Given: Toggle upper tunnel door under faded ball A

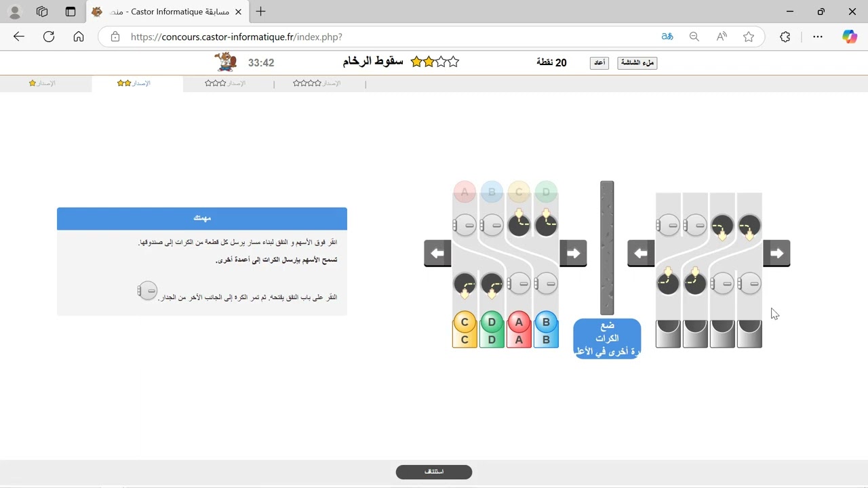Looking at the screenshot, I should click(465, 225).
